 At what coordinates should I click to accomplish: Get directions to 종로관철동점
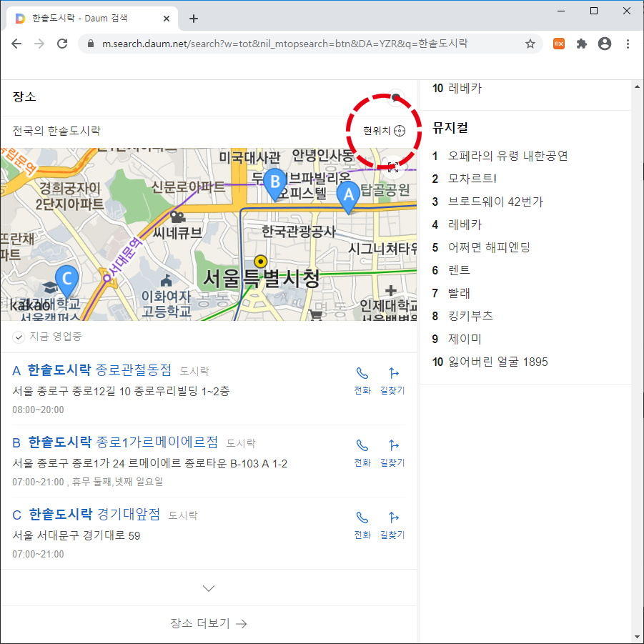392,381
